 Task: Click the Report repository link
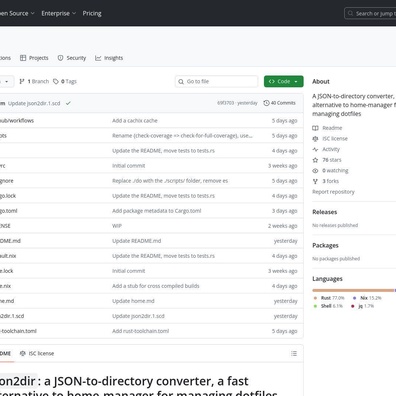click(x=333, y=192)
